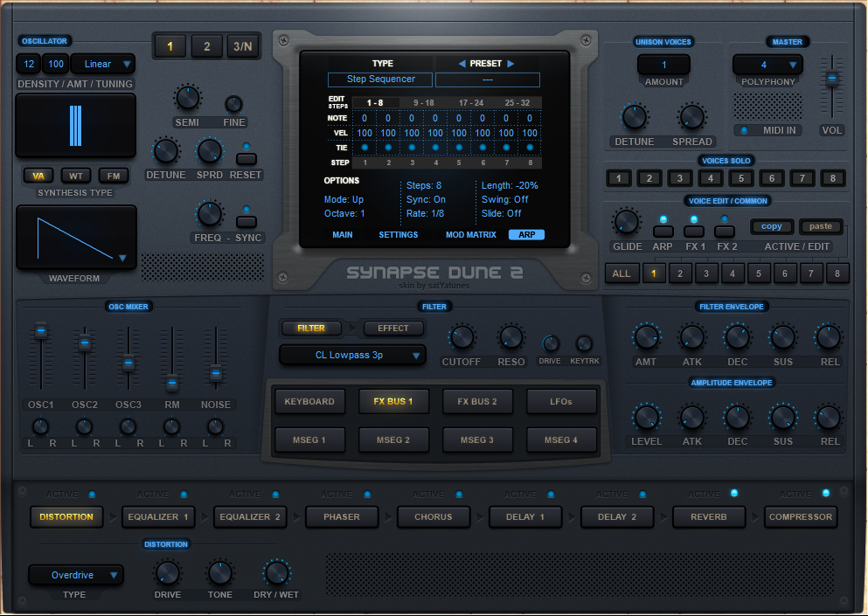868x616 pixels.
Task: Click the filter CUTOFF knob
Action: tap(462, 337)
